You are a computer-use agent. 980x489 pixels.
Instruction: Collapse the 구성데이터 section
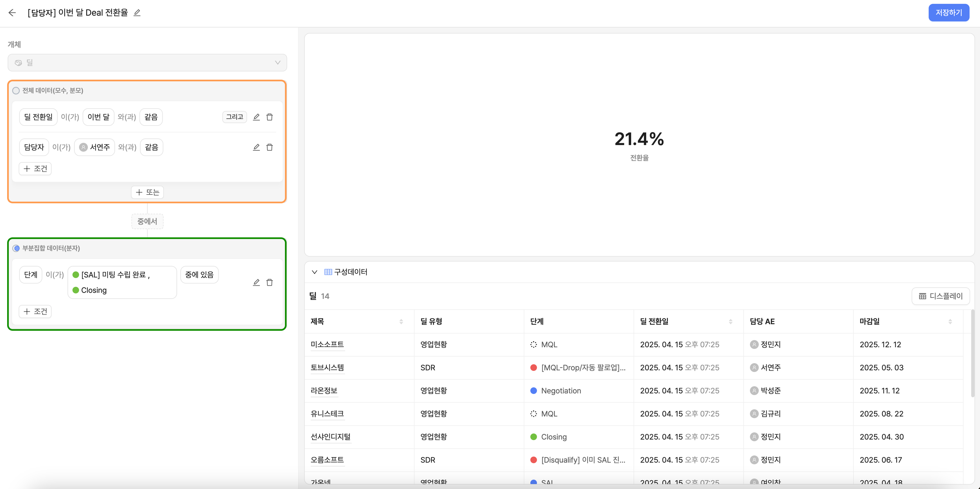pos(314,272)
